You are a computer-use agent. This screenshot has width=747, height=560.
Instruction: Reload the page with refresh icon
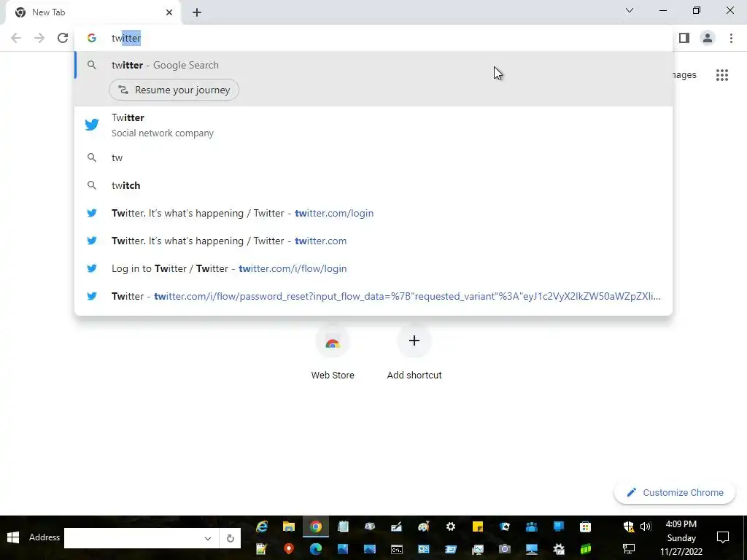click(63, 38)
